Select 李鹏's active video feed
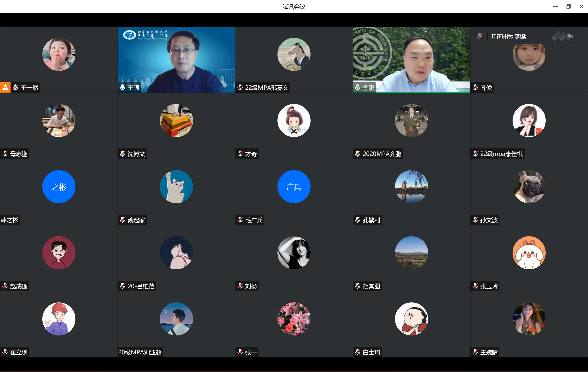The width and height of the screenshot is (588, 372). pos(411,60)
